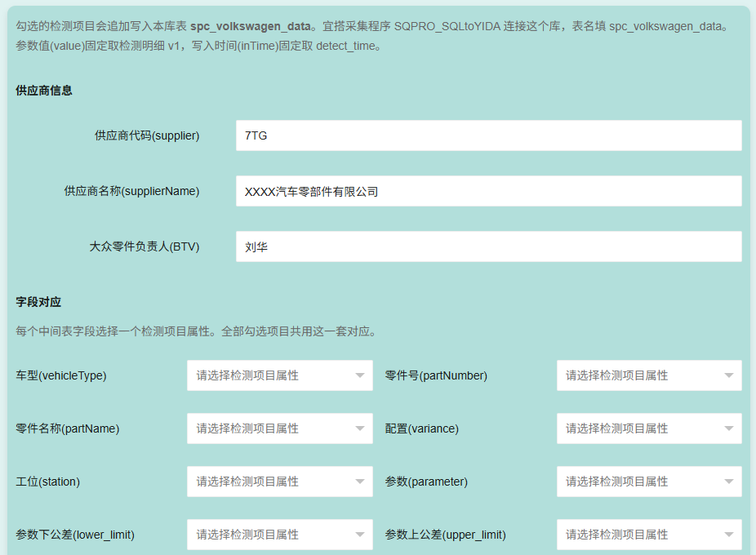Click the 供应商名称(supplierName) label text
756x555 pixels.
click(x=131, y=192)
